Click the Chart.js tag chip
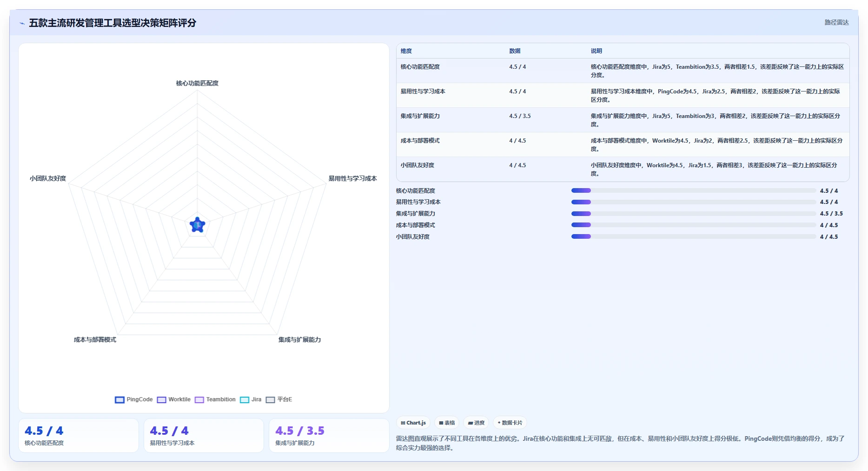This screenshot has height=471, width=868. 413,423
